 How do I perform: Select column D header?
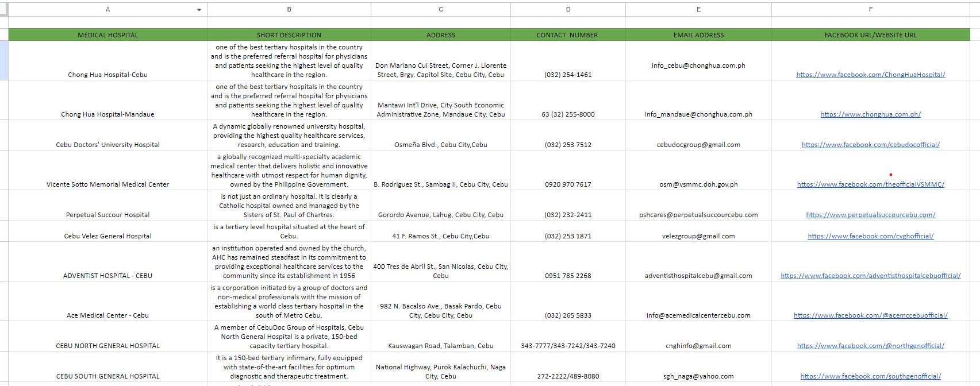pos(568,9)
